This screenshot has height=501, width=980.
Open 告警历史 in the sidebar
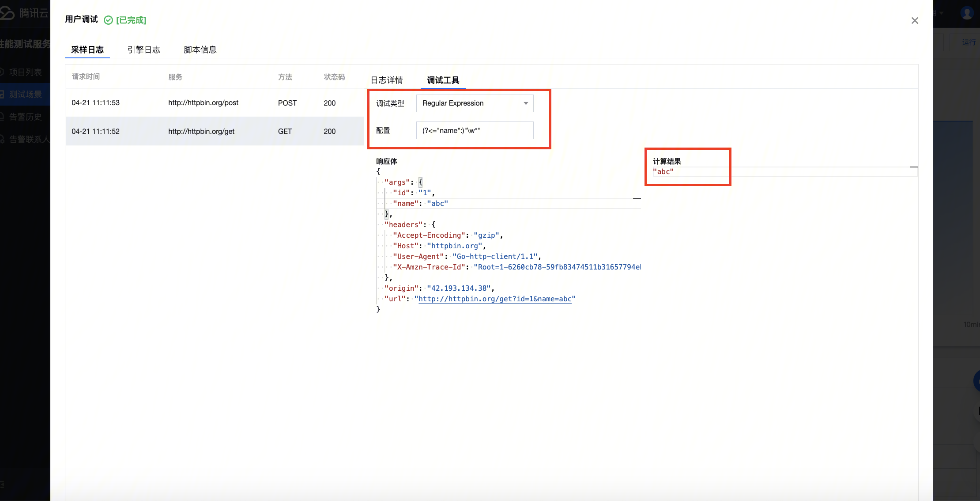25,117
